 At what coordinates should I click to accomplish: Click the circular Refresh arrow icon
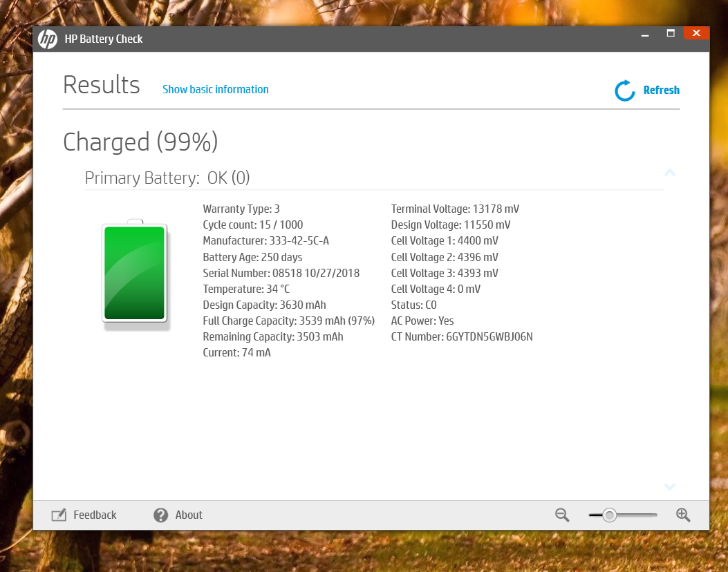pos(624,90)
